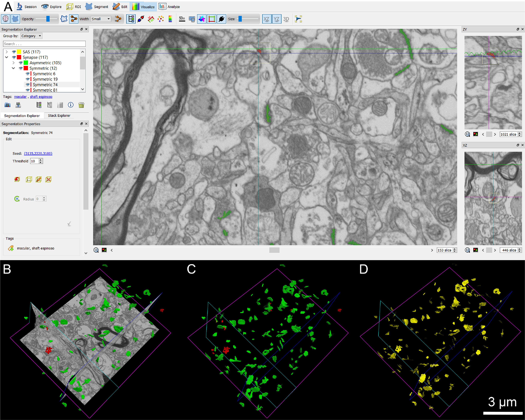Hide Symmetric 74 using its eye icon
This screenshot has height=420, width=525.
click(28, 85)
